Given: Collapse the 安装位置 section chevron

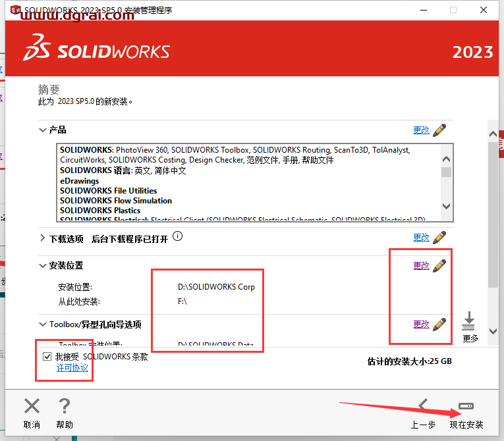Looking at the screenshot, I should tap(43, 266).
